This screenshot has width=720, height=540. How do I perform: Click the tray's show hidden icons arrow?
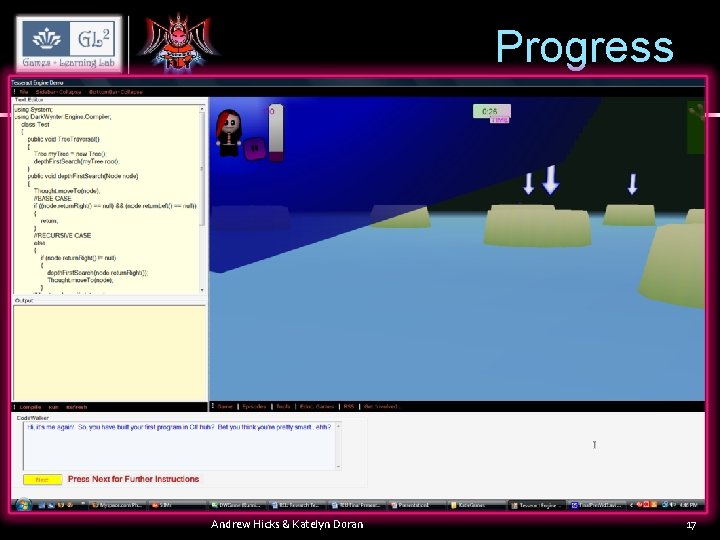[631, 506]
